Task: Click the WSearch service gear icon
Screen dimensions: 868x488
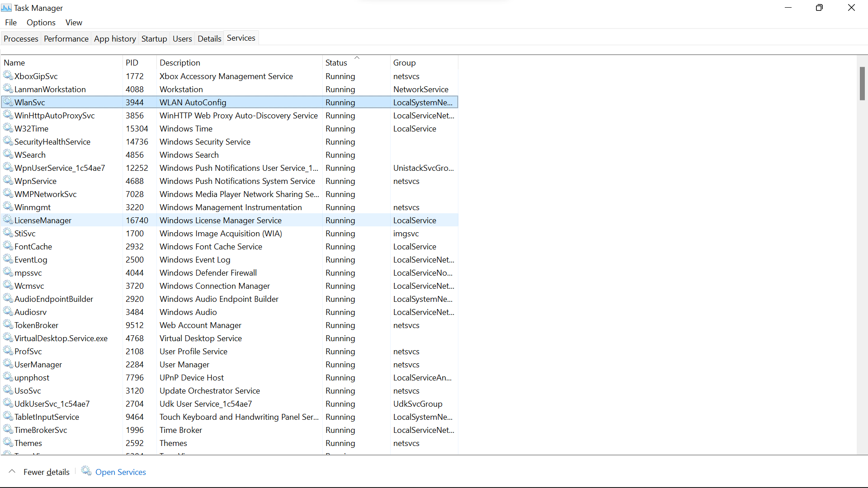Action: (8, 155)
